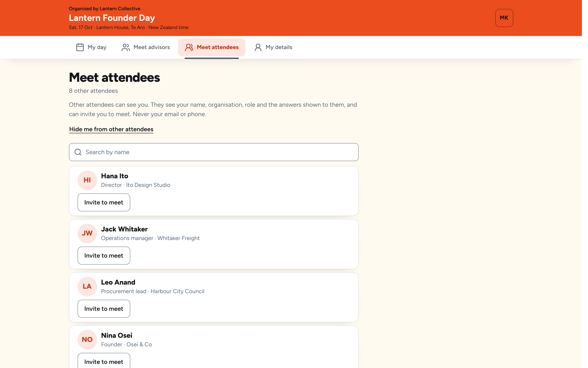Click Operations manager · Whitaker Freight text

coord(150,238)
